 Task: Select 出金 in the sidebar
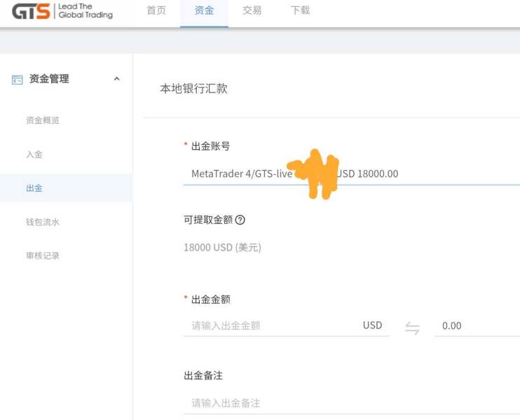[34, 188]
